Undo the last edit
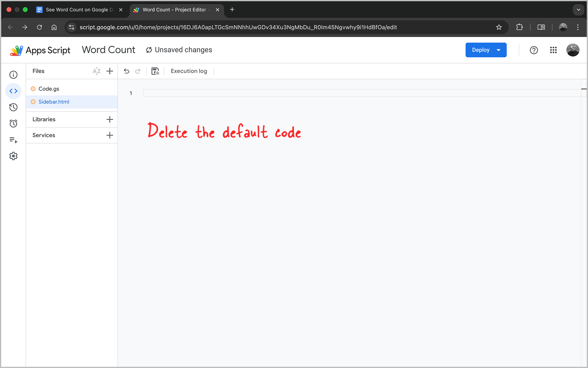This screenshot has width=588, height=368. click(x=126, y=71)
